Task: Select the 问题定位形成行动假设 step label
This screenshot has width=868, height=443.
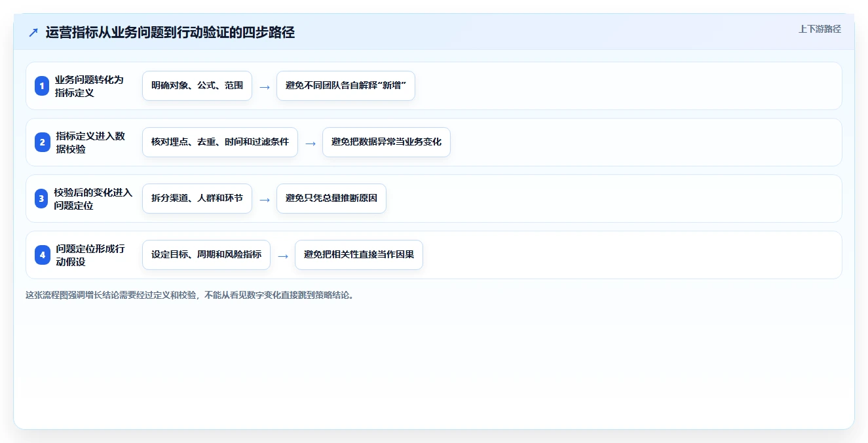Action: tap(90, 255)
